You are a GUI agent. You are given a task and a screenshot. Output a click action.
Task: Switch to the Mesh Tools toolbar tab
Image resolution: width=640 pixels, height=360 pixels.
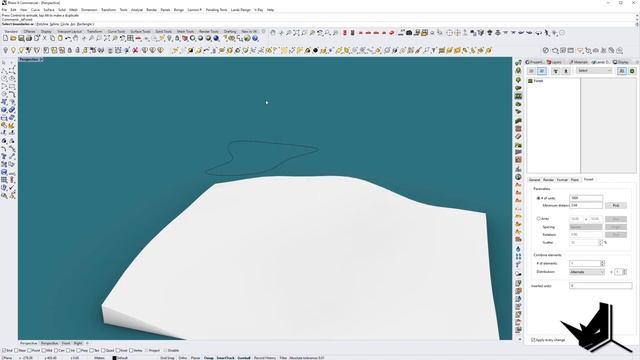pos(185,31)
